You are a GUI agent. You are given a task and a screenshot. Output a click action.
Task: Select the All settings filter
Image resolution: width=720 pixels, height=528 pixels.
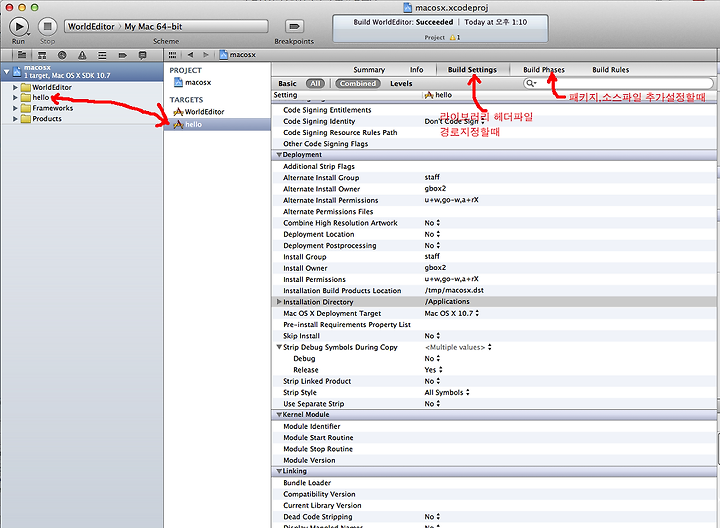pyautogui.click(x=315, y=84)
